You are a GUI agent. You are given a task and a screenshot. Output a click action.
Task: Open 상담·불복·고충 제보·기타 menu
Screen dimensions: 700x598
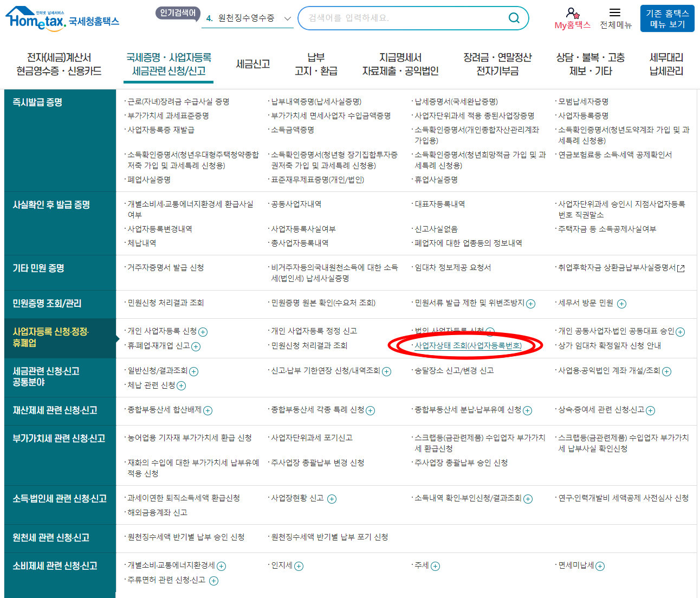coord(591,64)
